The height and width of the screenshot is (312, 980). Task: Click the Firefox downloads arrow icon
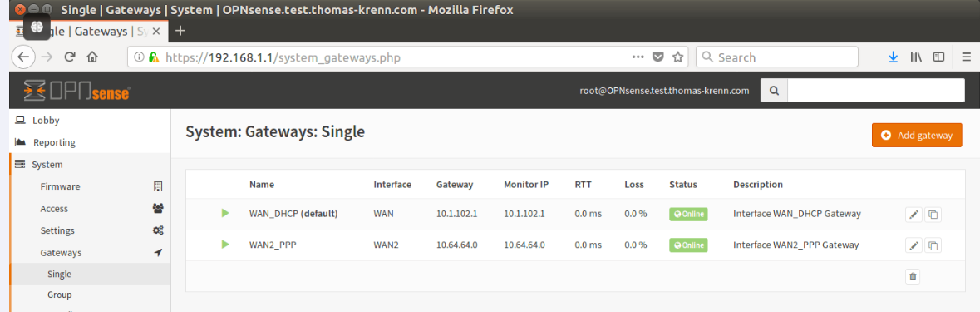click(893, 57)
